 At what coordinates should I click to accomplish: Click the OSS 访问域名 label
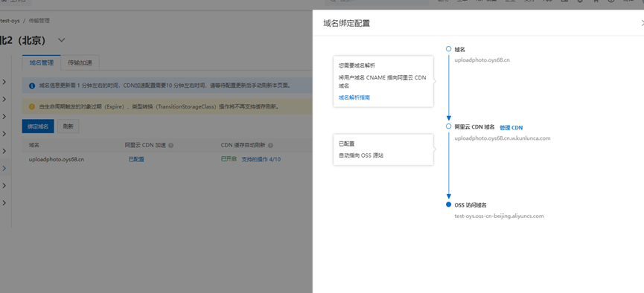[471, 205]
